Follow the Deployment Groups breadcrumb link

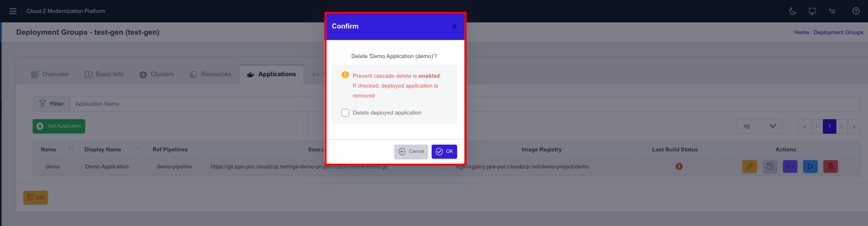[838, 32]
